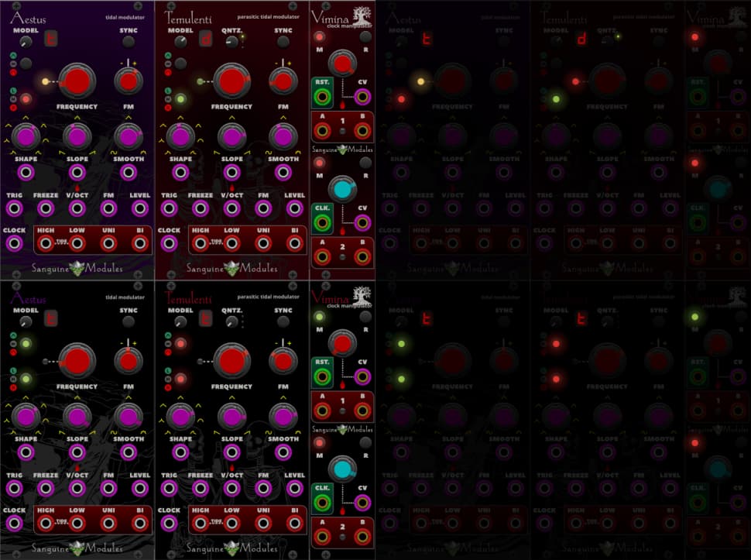Viewport: 751px width, 560px height.
Task: Click LOW tide output jack on red Temulenti
Action: tap(231, 243)
